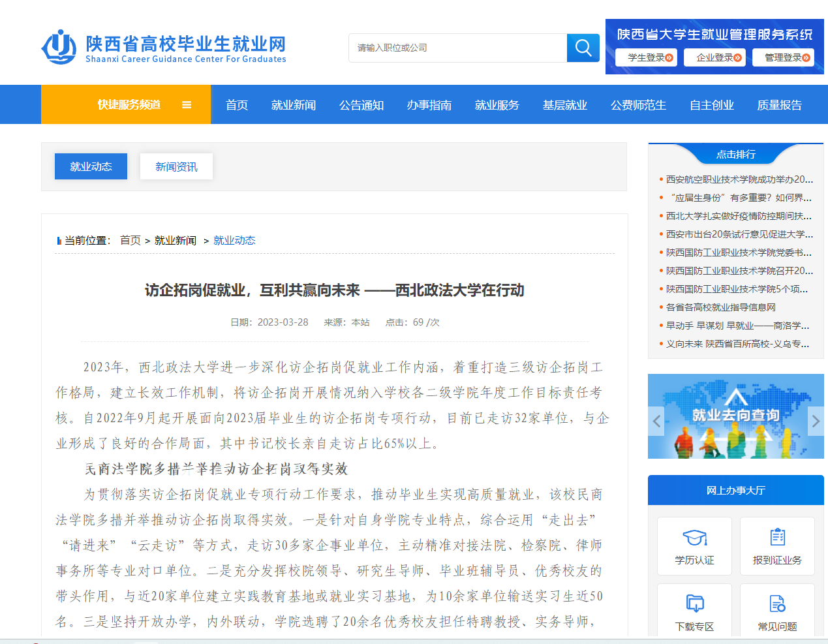The width and height of the screenshot is (828, 644).
Task: Go to 质量报告 in the navigation bar
Action: (779, 105)
